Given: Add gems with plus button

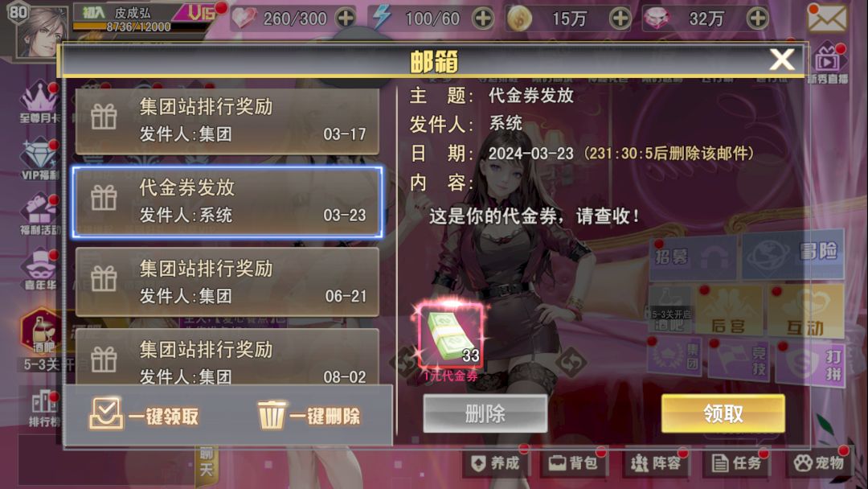Looking at the screenshot, I should pos(757,18).
